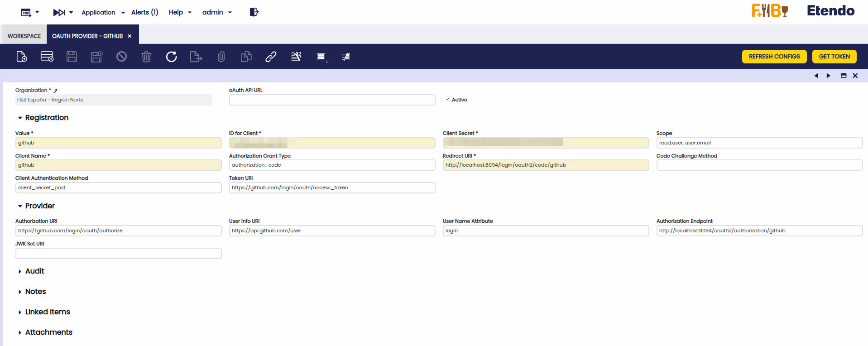Click the Etendo logo
This screenshot has height=346, width=868.
pyautogui.click(x=830, y=10)
